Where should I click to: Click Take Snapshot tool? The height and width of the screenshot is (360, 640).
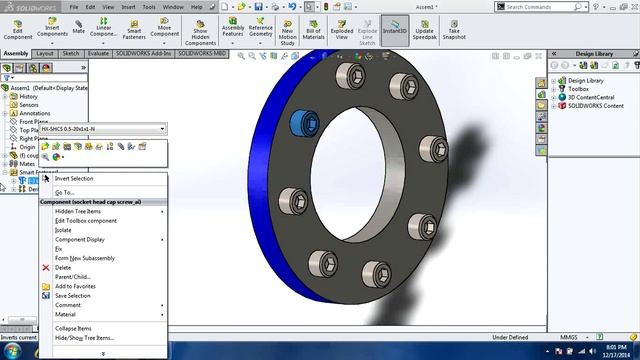pos(454,29)
